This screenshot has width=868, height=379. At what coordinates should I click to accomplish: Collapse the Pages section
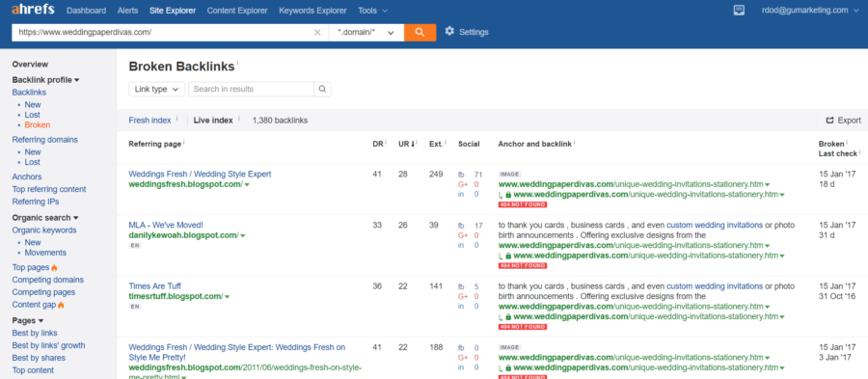[28, 320]
